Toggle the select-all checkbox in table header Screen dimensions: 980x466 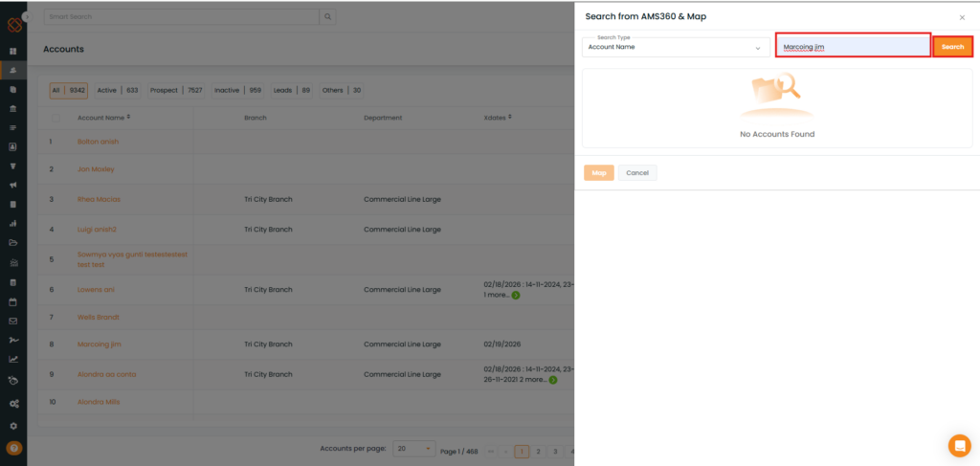tap(55, 118)
